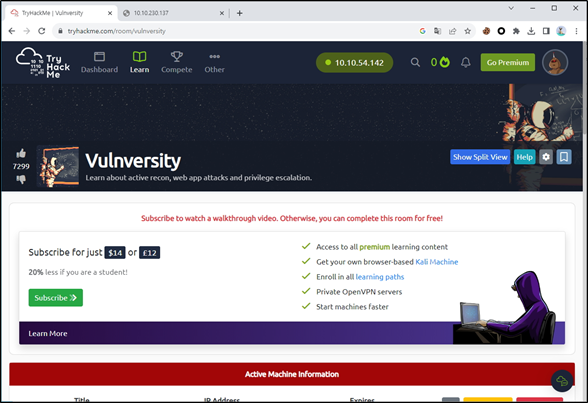Click '20% less if you are a student!' text
The height and width of the screenshot is (403, 588).
(78, 272)
